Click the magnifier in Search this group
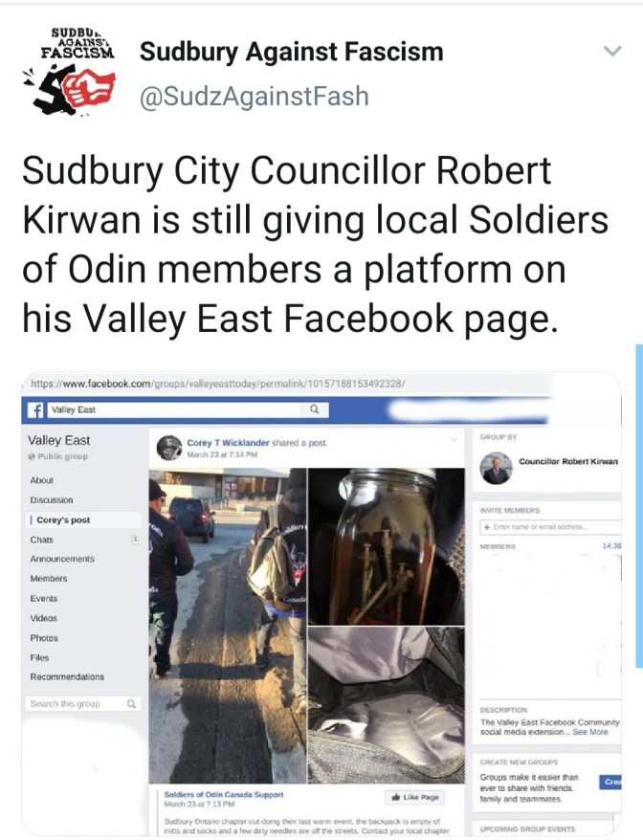The width and height of the screenshot is (643, 840). tap(131, 703)
